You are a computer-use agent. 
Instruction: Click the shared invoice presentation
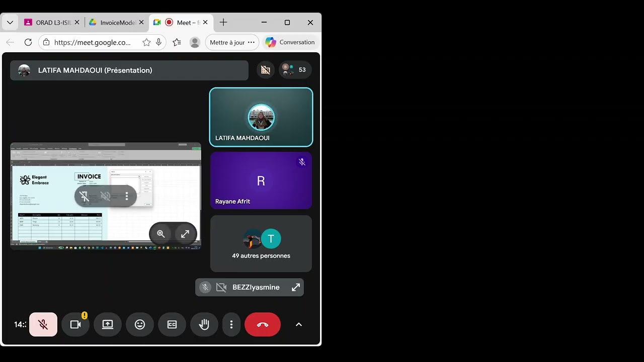(x=106, y=196)
